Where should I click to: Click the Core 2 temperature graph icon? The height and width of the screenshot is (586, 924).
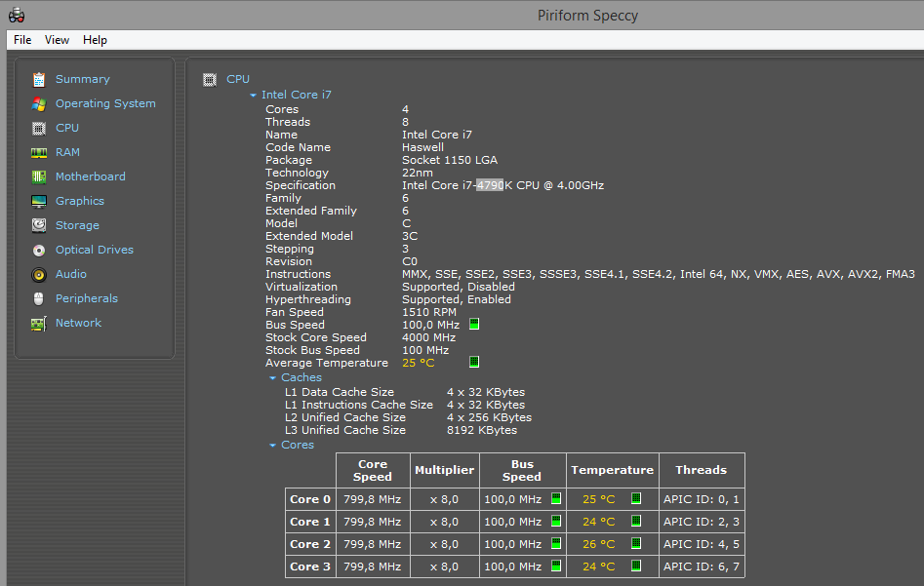coord(636,543)
